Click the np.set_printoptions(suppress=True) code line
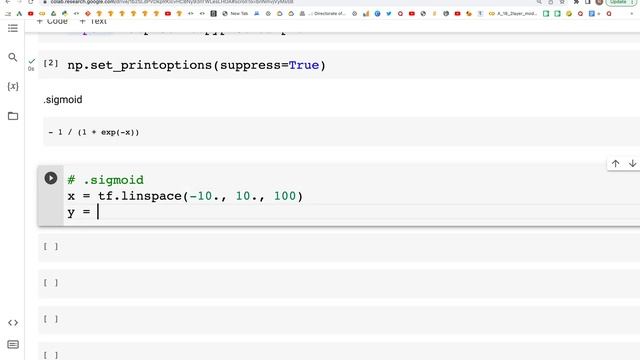Image resolution: width=640 pixels, height=360 pixels. tap(196, 65)
